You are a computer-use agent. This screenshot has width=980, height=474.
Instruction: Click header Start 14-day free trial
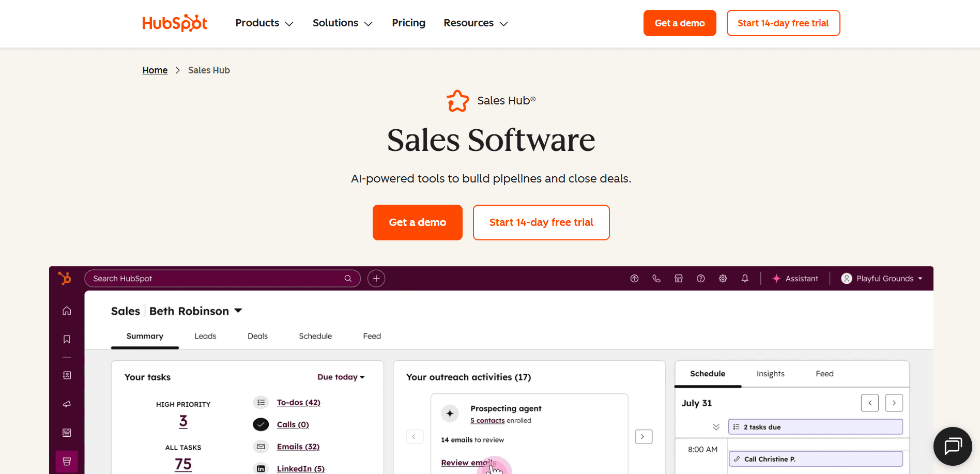point(783,23)
